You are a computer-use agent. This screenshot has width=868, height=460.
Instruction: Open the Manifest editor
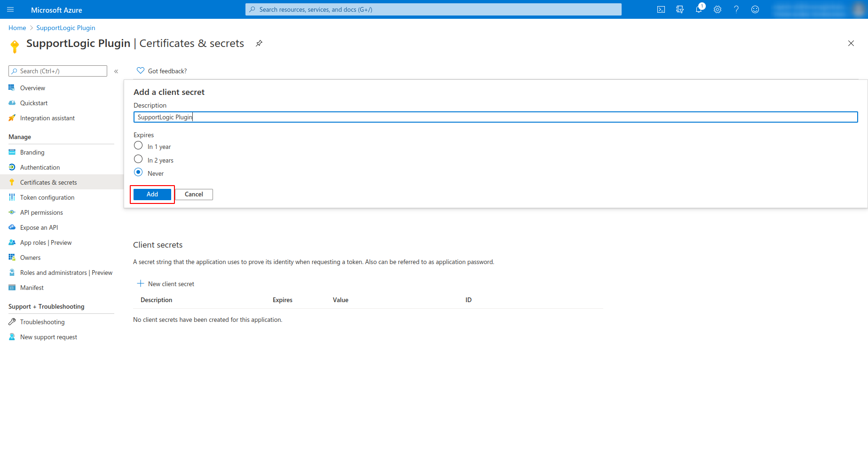32,288
